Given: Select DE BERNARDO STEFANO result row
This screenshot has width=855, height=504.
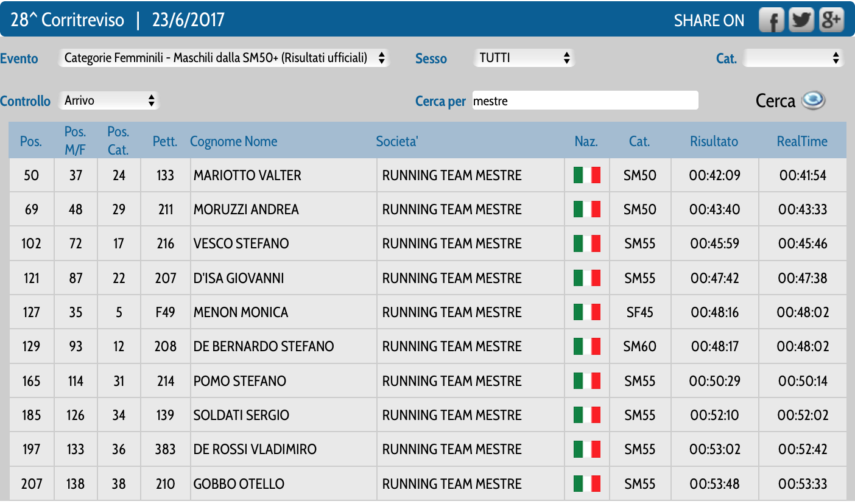Looking at the screenshot, I should (x=264, y=346).
